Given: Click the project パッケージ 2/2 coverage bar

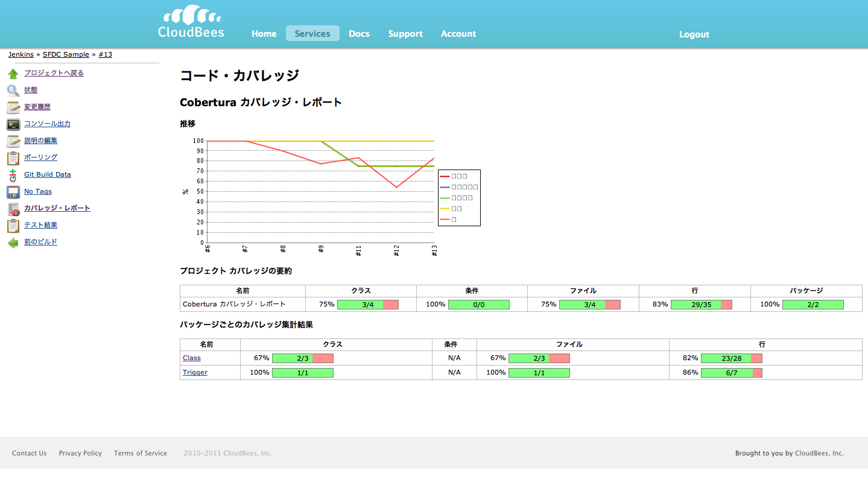Looking at the screenshot, I should click(813, 305).
